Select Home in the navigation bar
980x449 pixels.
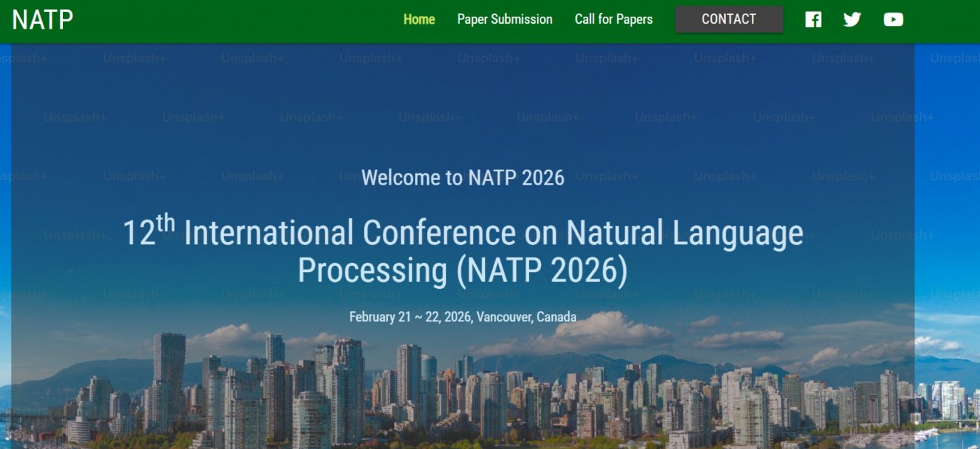(x=418, y=19)
